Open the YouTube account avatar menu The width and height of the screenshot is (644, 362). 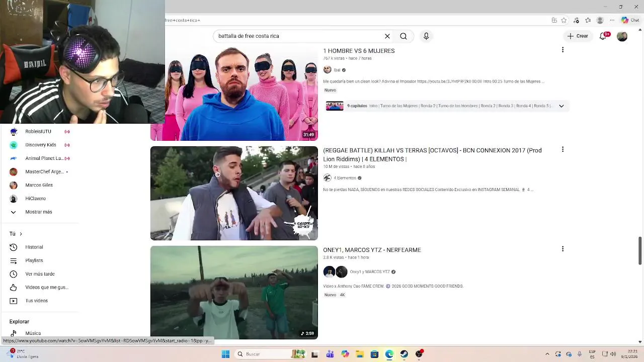(x=622, y=36)
